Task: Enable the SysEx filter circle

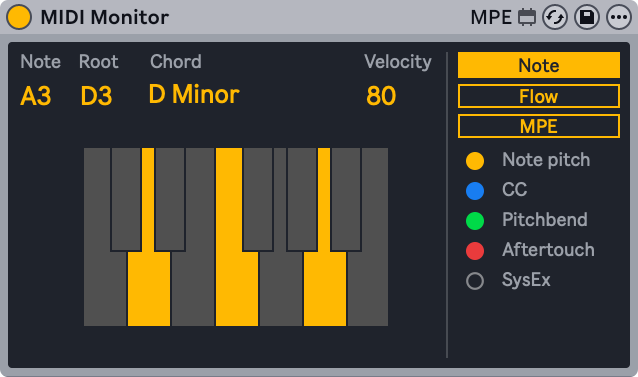Action: click(475, 281)
